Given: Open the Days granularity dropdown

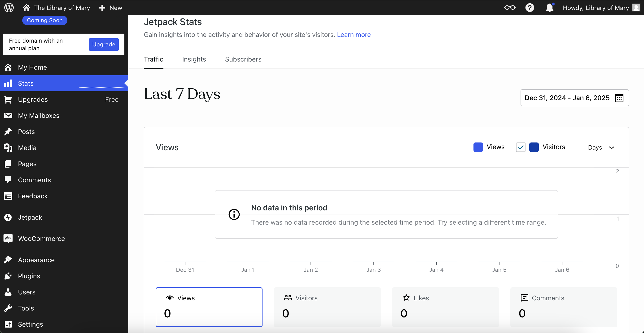Looking at the screenshot, I should 601,147.
